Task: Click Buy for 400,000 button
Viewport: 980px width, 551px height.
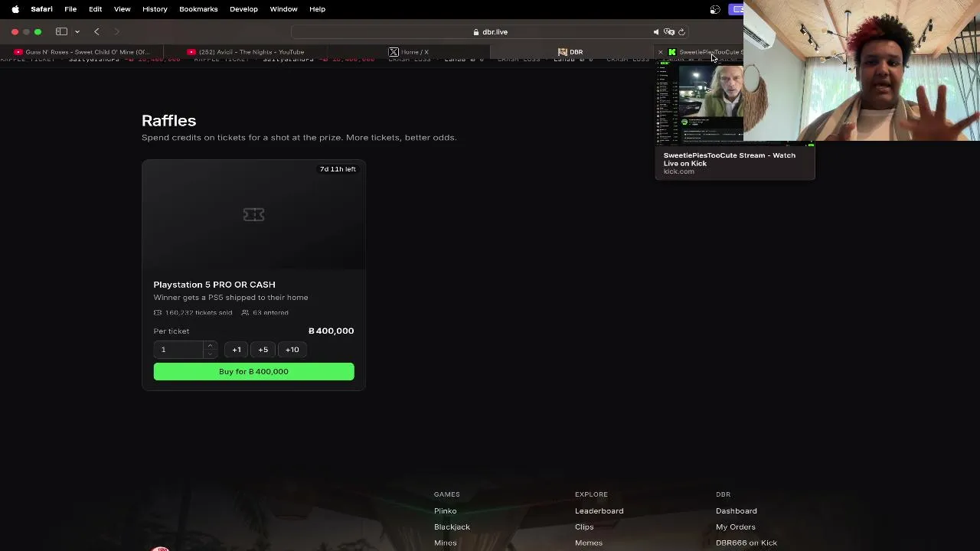Action: (x=253, y=372)
